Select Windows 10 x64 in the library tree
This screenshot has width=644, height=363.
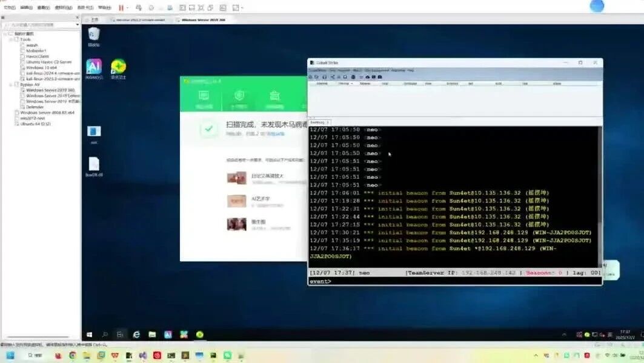tap(41, 67)
